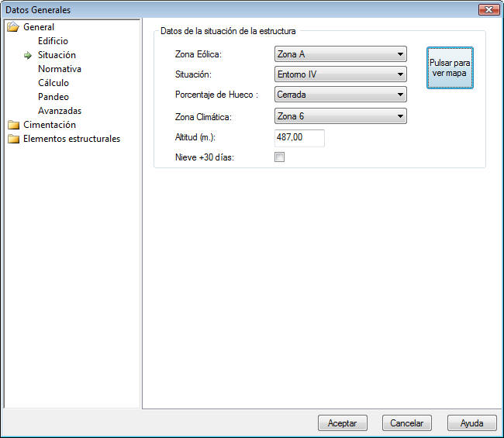Select Situación tree item
The image size is (504, 438).
[57, 55]
